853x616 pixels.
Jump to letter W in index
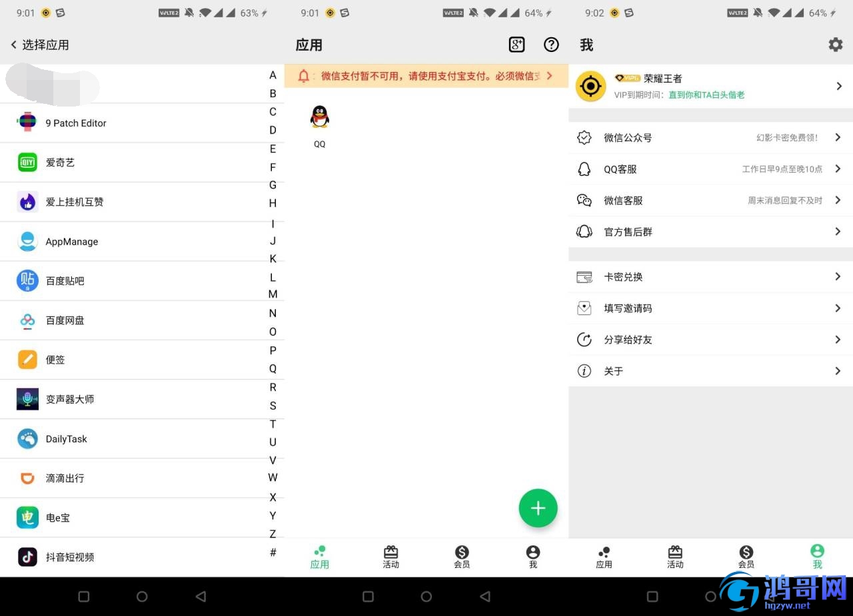(x=273, y=477)
